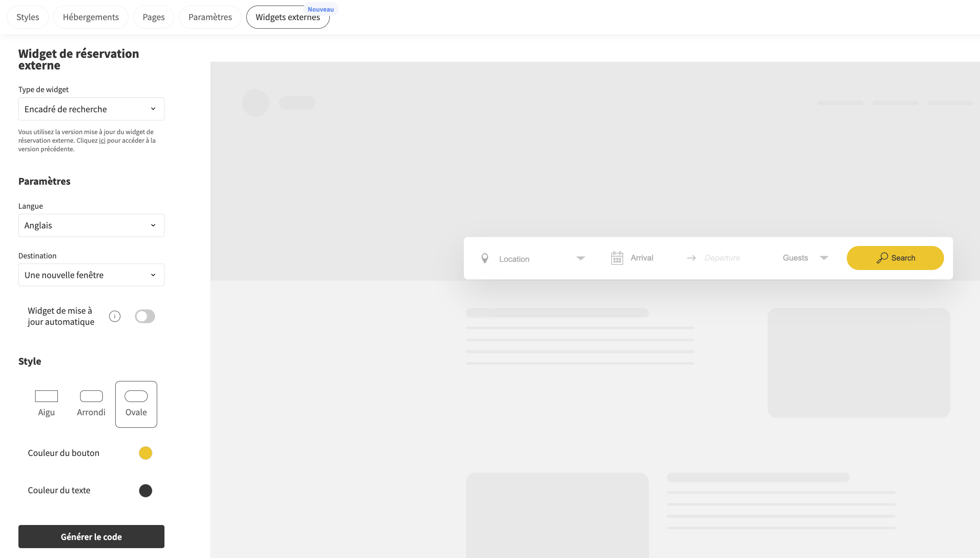
Task: Open the Widgets externes tab
Action: [x=287, y=17]
